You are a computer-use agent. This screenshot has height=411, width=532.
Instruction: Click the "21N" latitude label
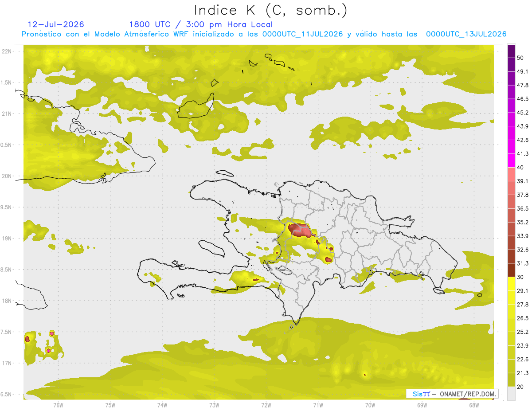(7, 114)
